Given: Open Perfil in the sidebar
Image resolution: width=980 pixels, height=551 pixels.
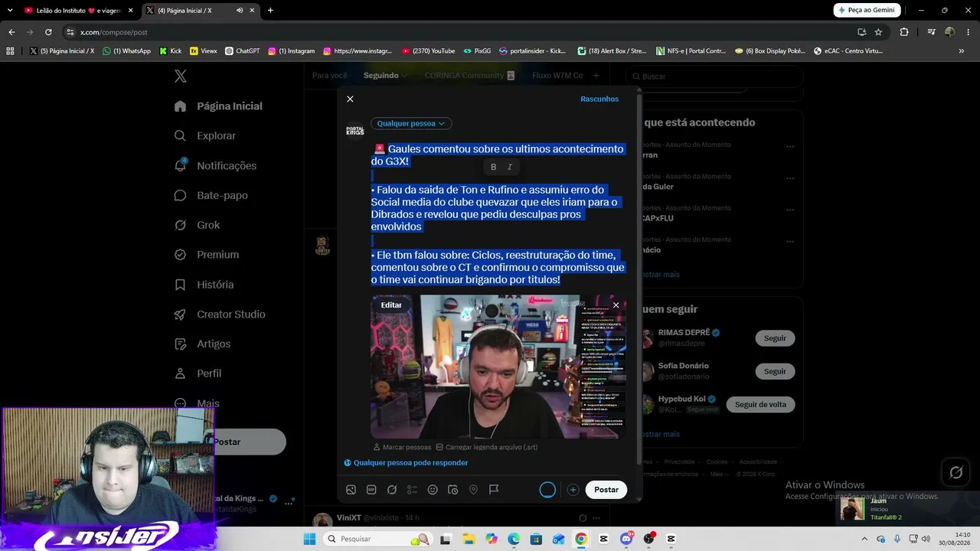Looking at the screenshot, I should click(198, 373).
